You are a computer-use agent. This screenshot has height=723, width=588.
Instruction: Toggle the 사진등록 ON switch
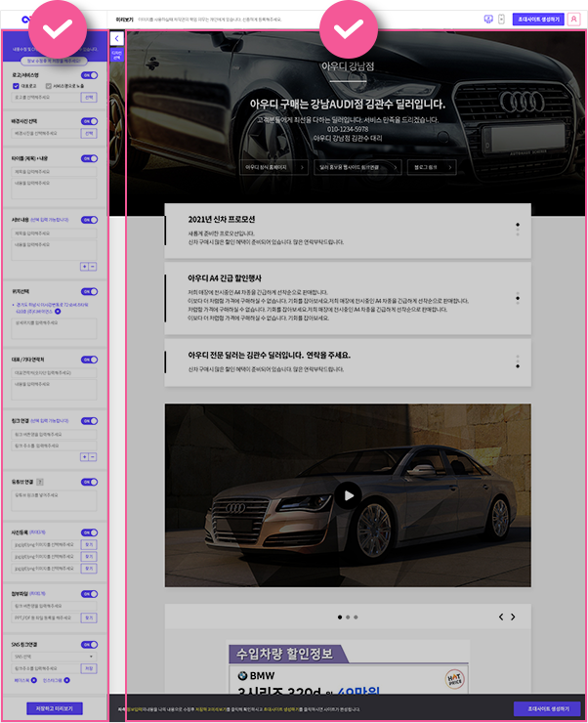90,532
